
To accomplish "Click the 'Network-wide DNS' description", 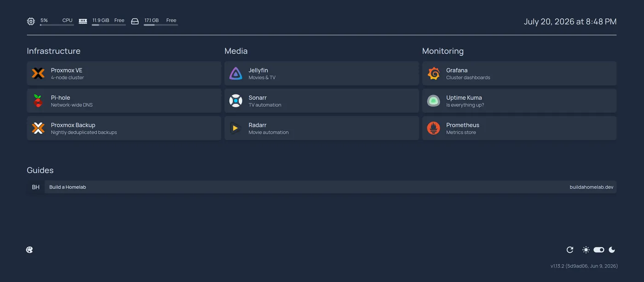I will 72,105.
